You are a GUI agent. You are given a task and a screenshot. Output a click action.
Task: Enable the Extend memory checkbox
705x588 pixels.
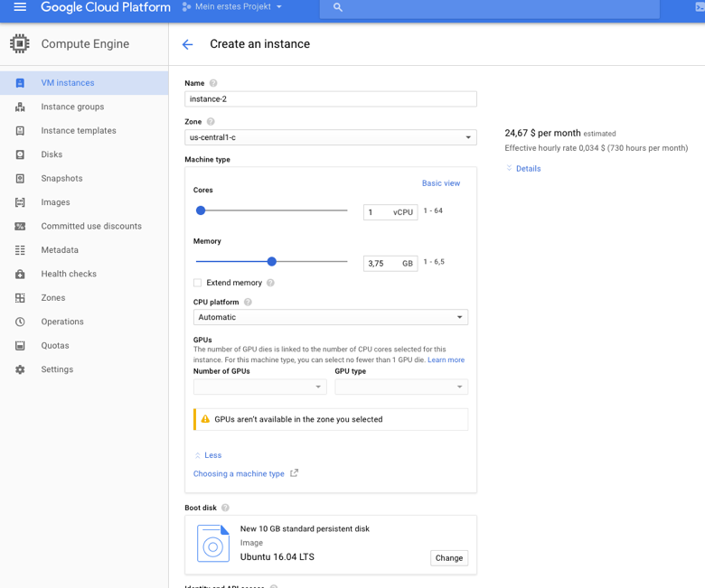click(x=197, y=283)
